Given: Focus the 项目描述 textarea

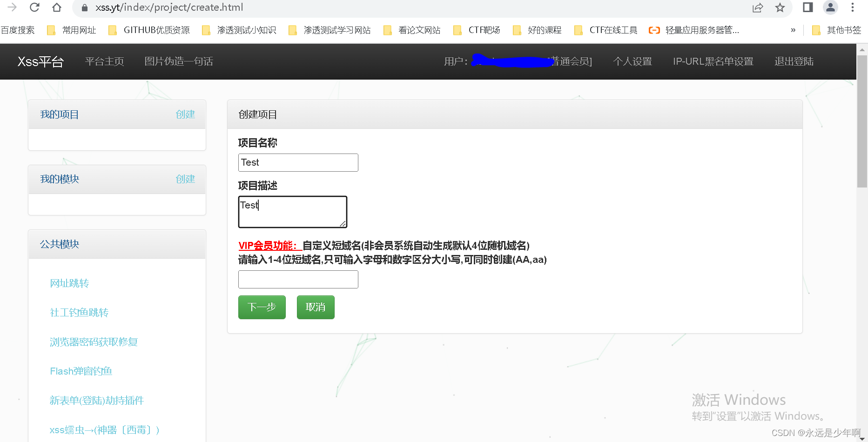Looking at the screenshot, I should [293, 212].
